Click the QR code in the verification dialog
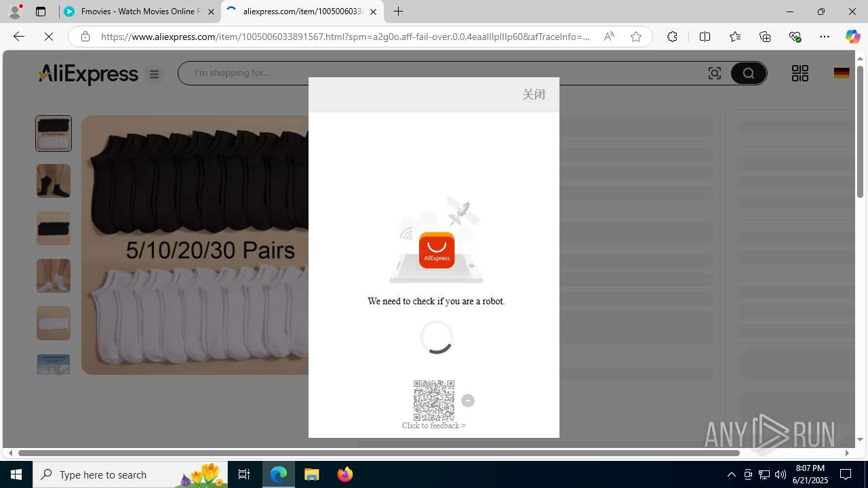The height and width of the screenshot is (488, 868). pos(434,400)
